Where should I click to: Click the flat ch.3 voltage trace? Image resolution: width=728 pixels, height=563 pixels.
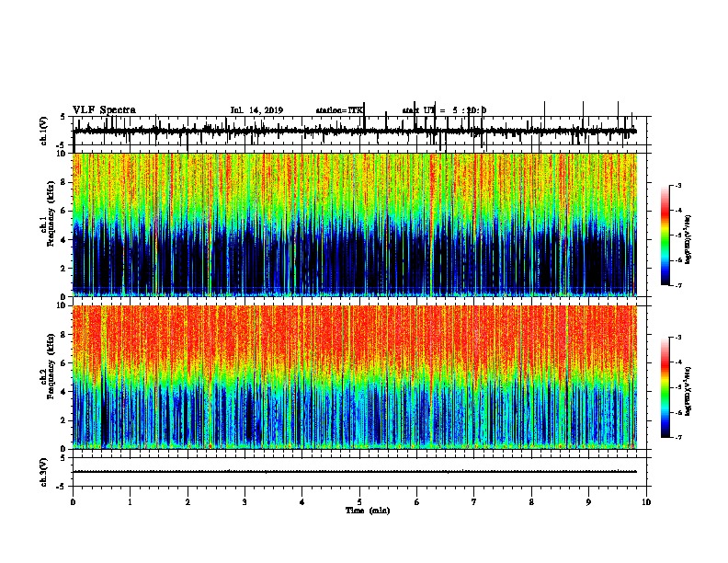click(x=355, y=472)
